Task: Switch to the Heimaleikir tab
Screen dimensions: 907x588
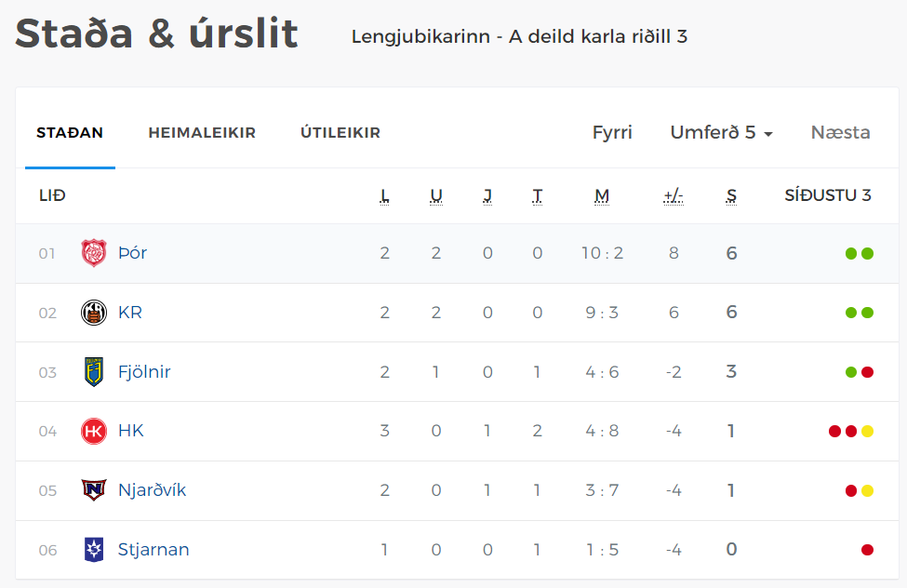Action: 202,132
